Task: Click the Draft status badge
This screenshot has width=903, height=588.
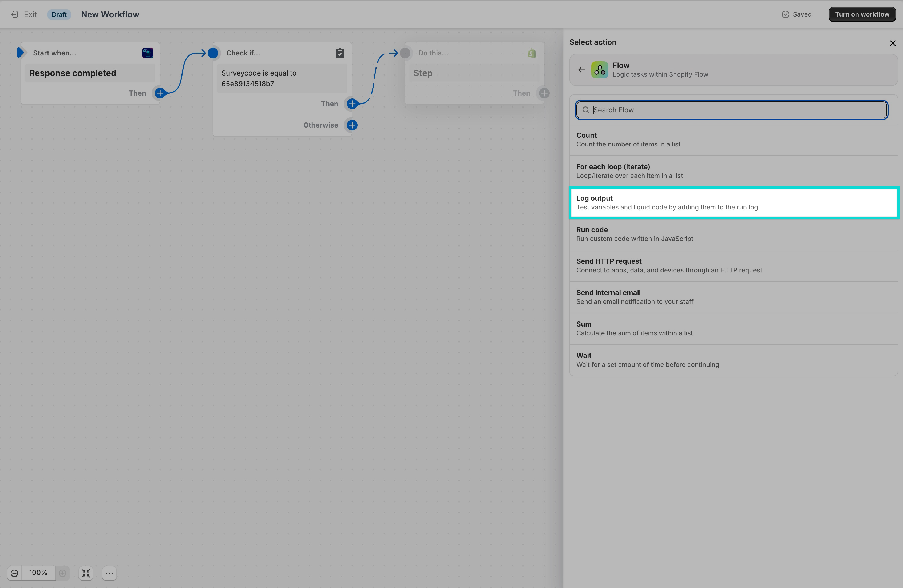Action: (x=59, y=14)
